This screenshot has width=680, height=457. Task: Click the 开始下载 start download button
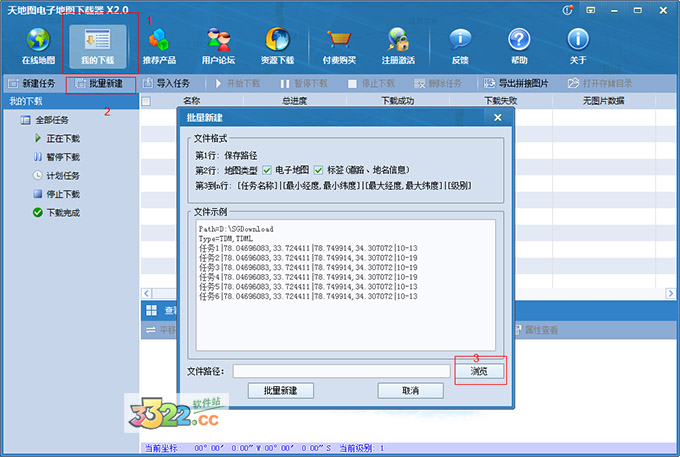tap(237, 83)
